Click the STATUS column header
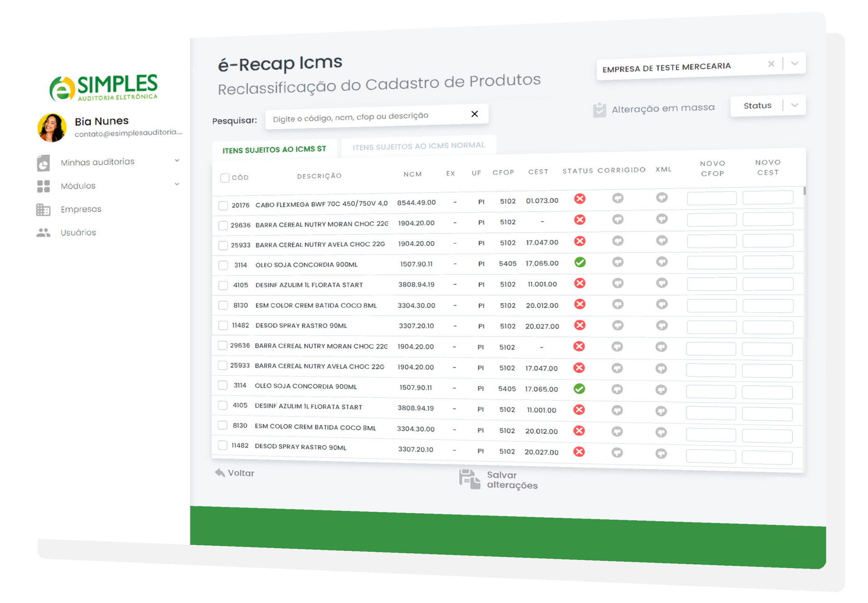868x603 pixels. [578, 171]
